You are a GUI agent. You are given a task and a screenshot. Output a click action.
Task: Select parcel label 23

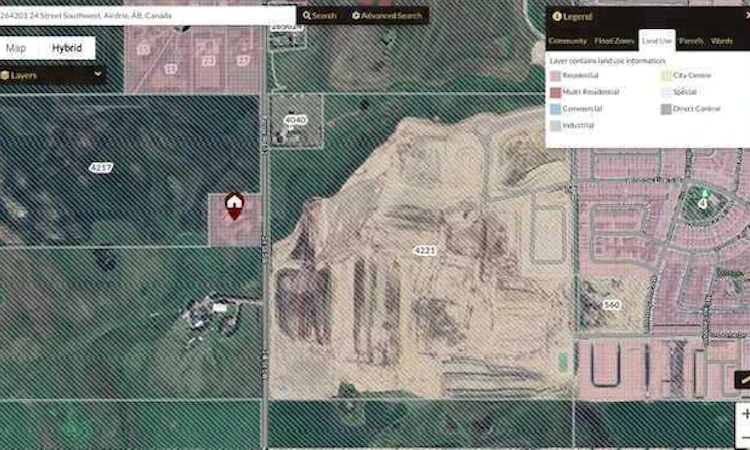(x=208, y=61)
